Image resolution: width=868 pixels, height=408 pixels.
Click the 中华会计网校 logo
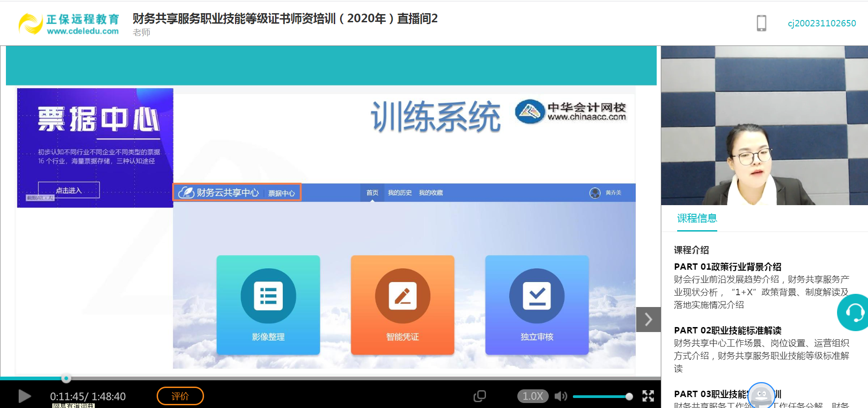(x=571, y=112)
